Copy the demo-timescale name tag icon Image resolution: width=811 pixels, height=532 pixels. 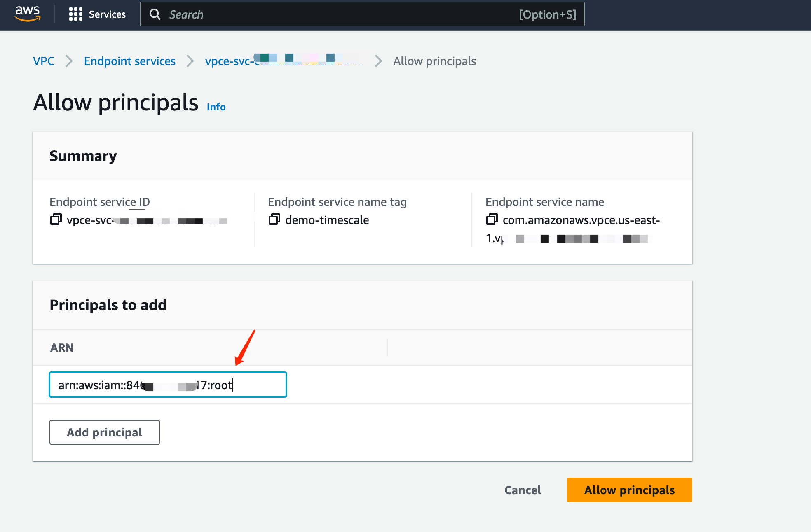274,219
